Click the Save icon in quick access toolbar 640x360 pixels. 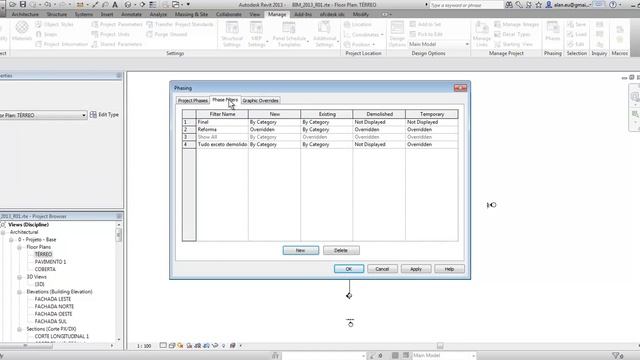tap(22, 4)
